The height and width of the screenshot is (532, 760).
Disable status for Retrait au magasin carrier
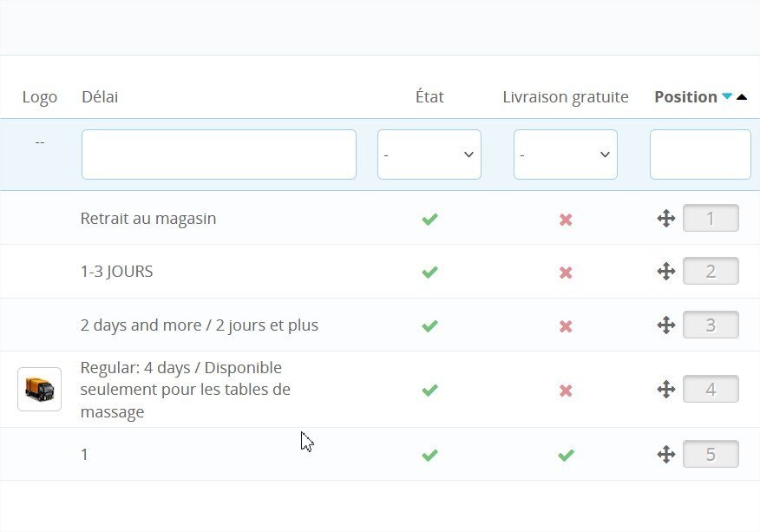point(429,219)
